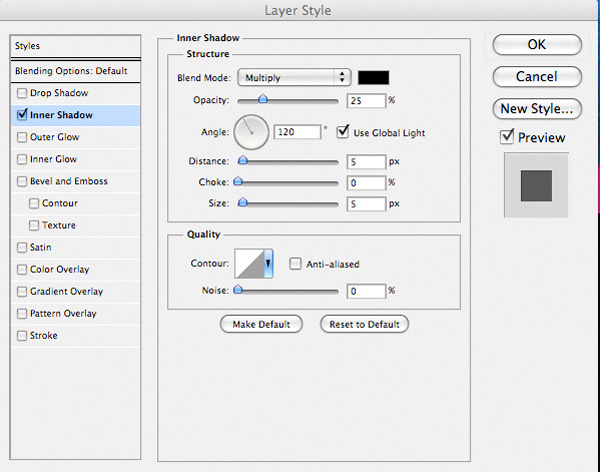Tick the Bevel and Emboss checkbox
The image size is (600, 472).
click(x=22, y=181)
